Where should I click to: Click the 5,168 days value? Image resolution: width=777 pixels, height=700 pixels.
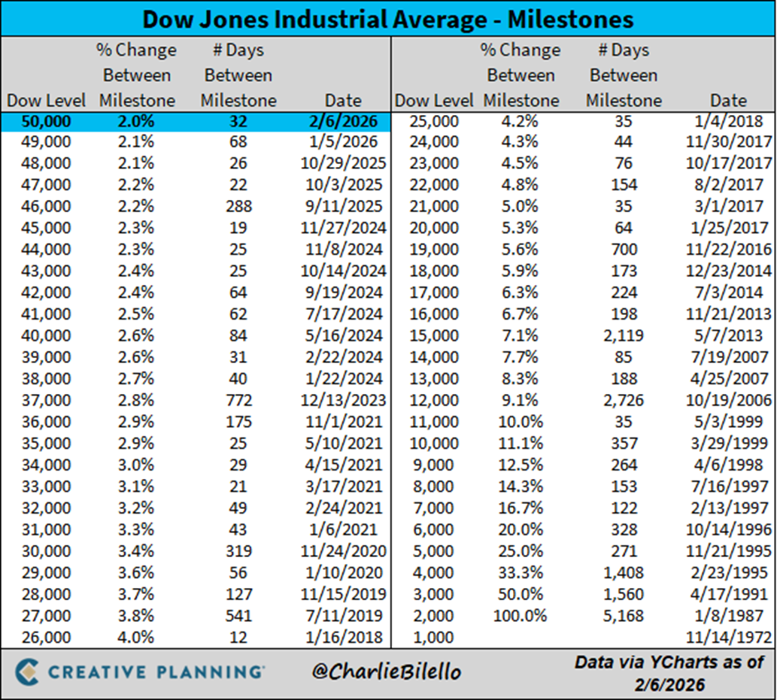point(624,616)
